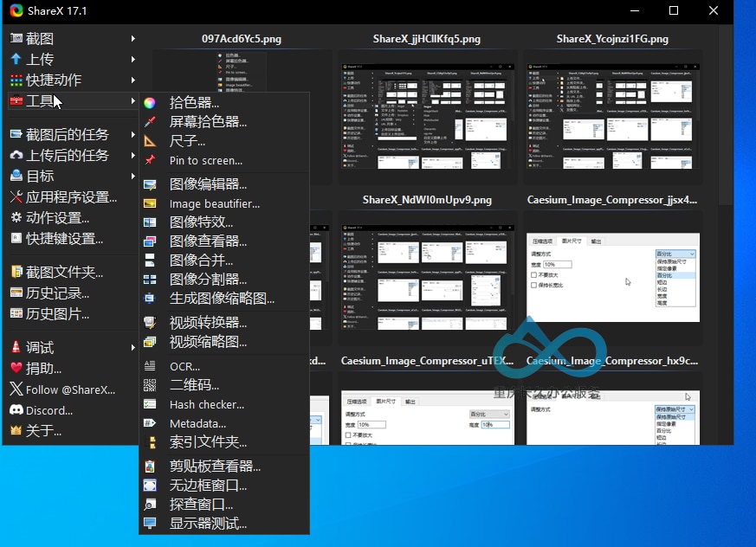The image size is (756, 547).
Task: Click the ShareX logo in title bar
Action: click(x=16, y=10)
